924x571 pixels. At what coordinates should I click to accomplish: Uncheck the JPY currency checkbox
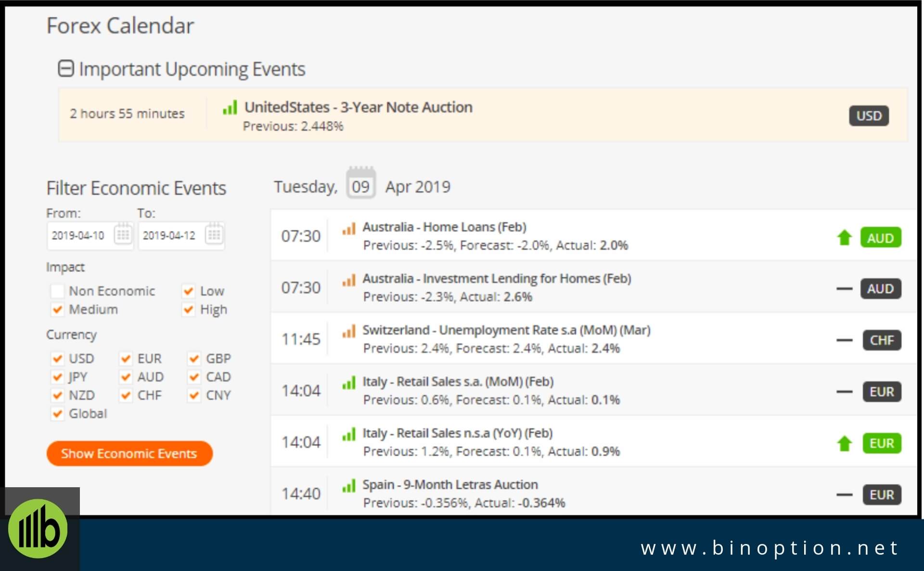point(57,377)
